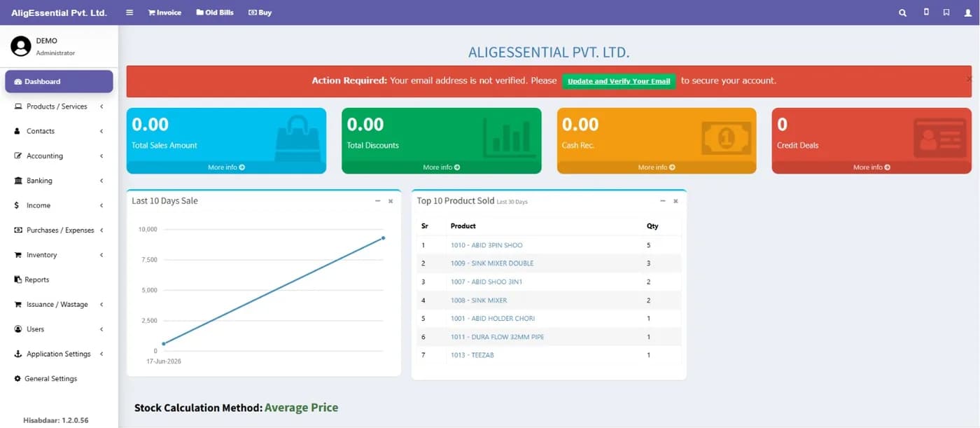Expand the Application Settings submenu arrow

pyautogui.click(x=101, y=354)
